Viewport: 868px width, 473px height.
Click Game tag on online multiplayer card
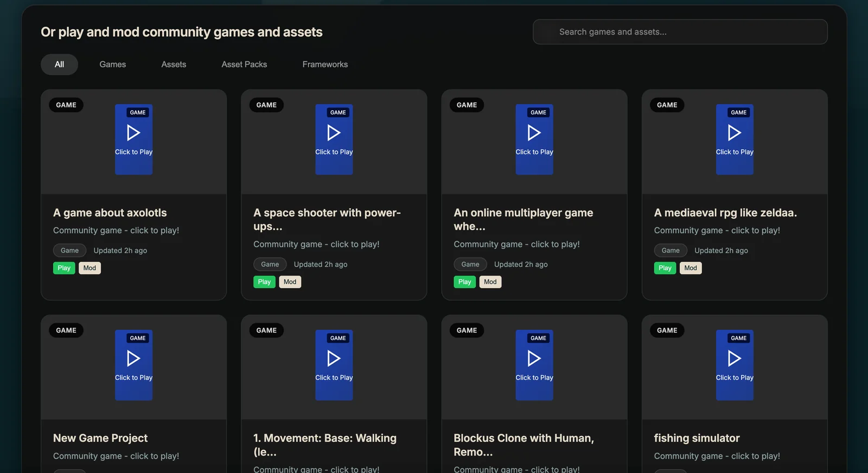click(470, 265)
